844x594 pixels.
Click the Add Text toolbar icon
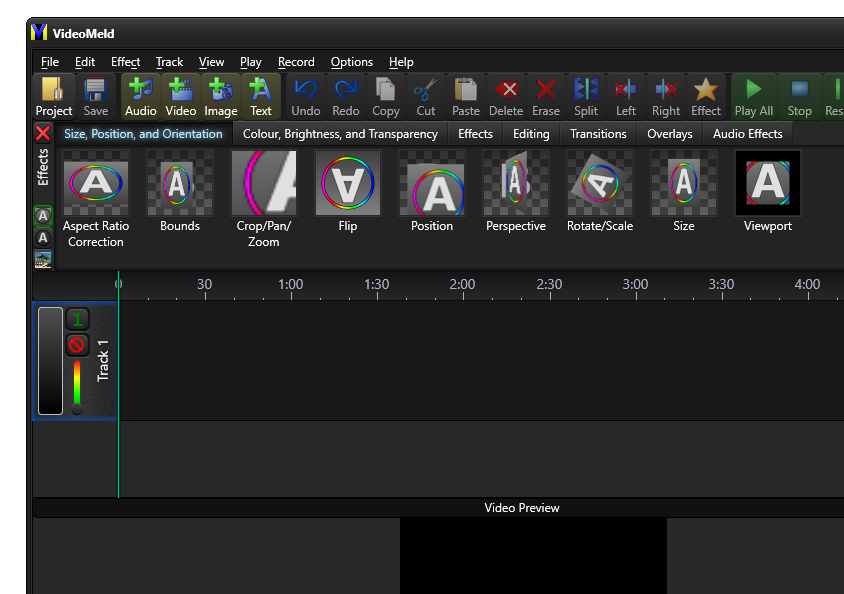[x=261, y=95]
